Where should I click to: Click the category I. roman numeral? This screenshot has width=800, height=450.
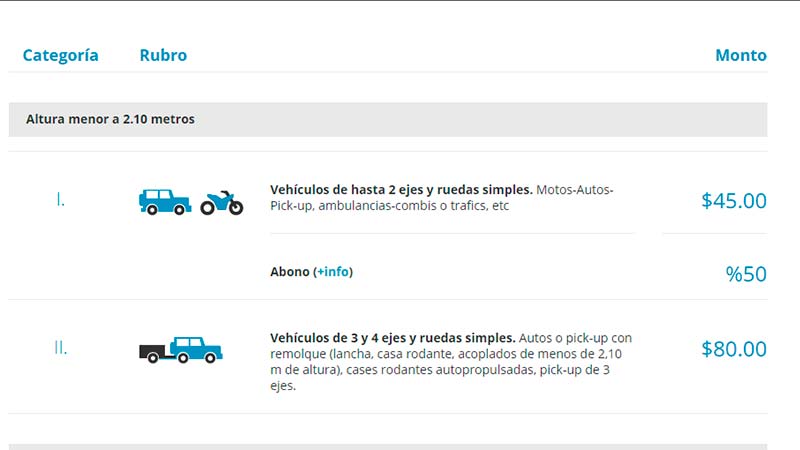pyautogui.click(x=60, y=199)
